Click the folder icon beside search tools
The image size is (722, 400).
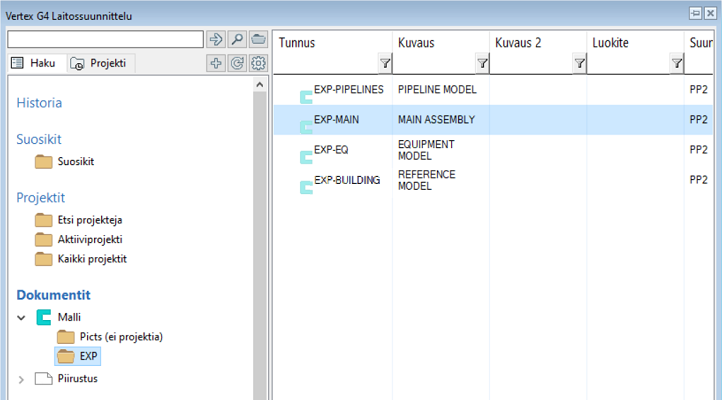(x=258, y=39)
